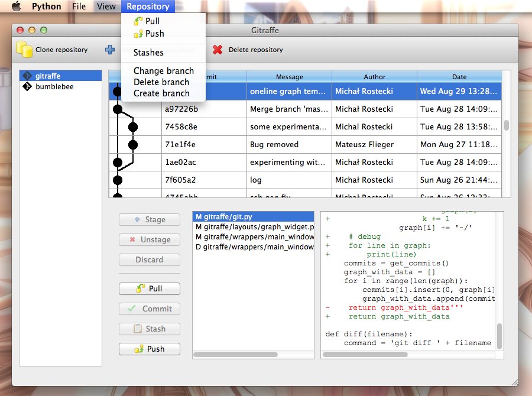Select Create branch menu entry

[x=163, y=93]
